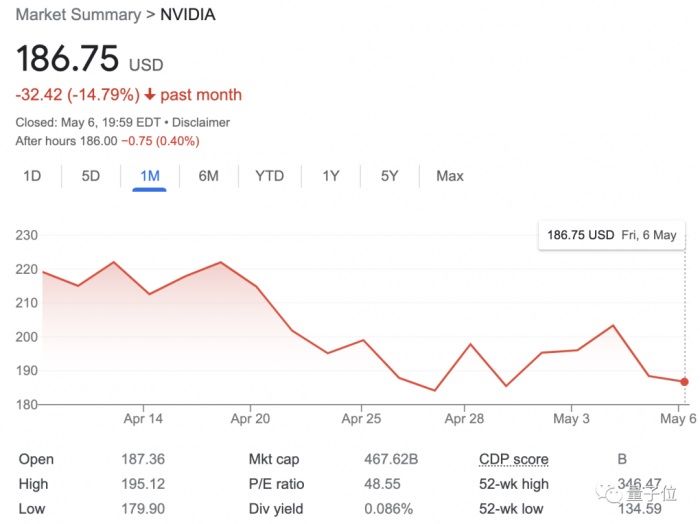Select the 1D time range tab
The height and width of the screenshot is (524, 700).
(x=32, y=176)
